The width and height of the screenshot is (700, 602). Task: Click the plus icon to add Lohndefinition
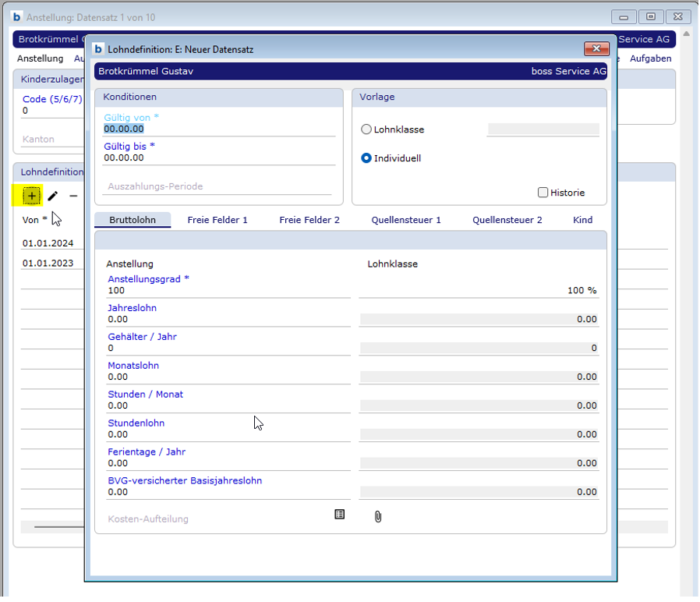click(x=31, y=196)
